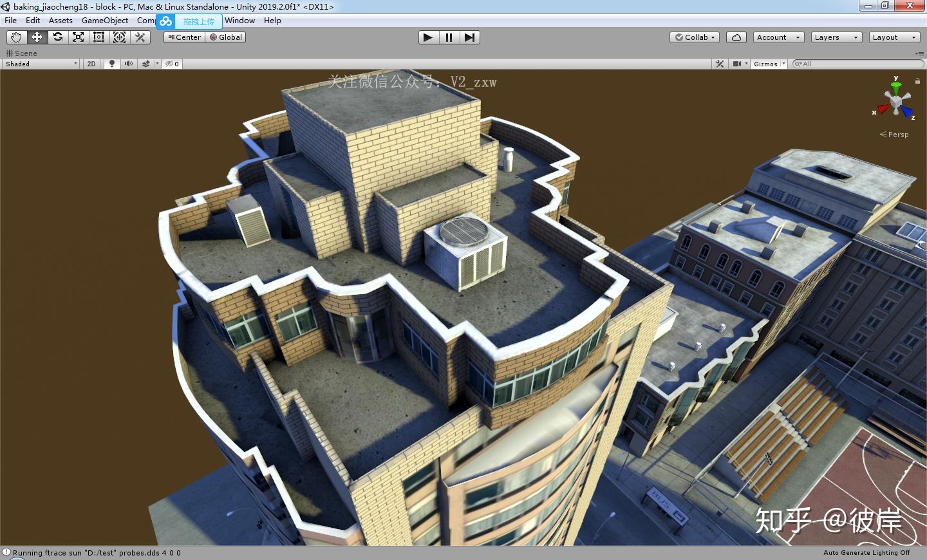Step forward one frame

(x=470, y=37)
